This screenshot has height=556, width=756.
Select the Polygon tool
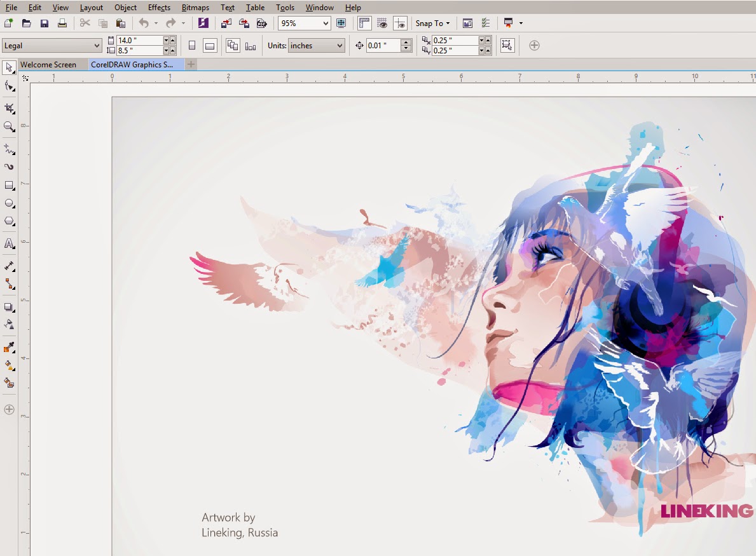pyautogui.click(x=9, y=222)
